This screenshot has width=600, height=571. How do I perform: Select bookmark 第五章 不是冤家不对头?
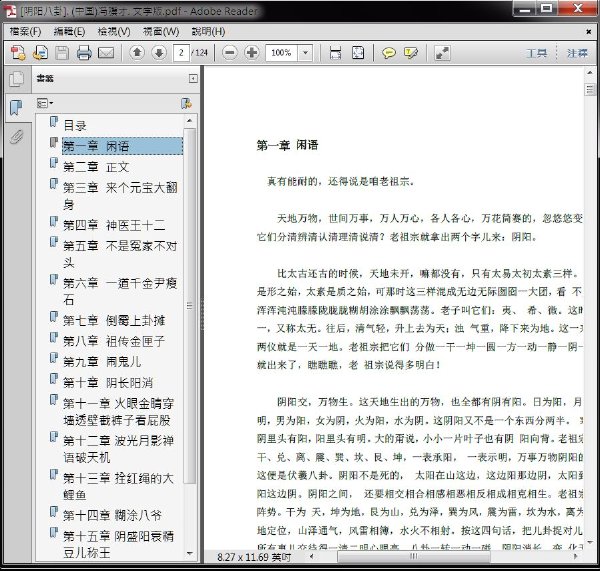click(120, 254)
